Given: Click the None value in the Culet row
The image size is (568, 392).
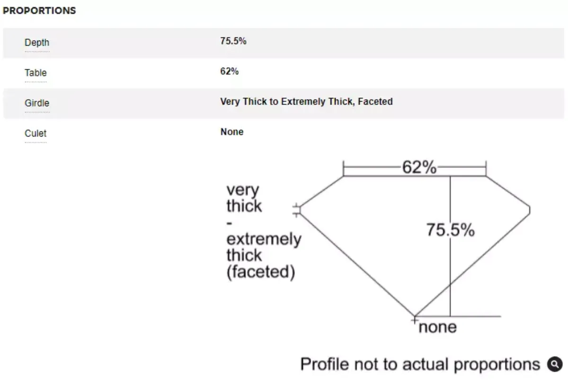Looking at the screenshot, I should pos(232,132).
